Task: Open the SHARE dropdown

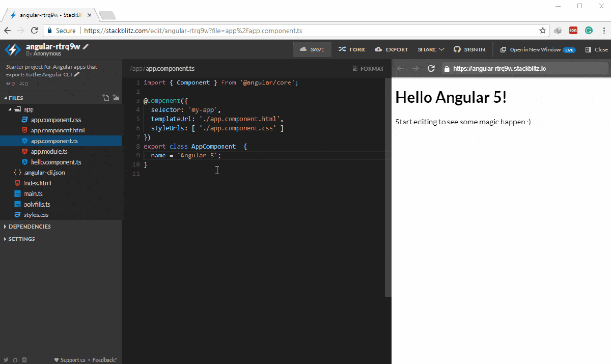Action: point(431,49)
